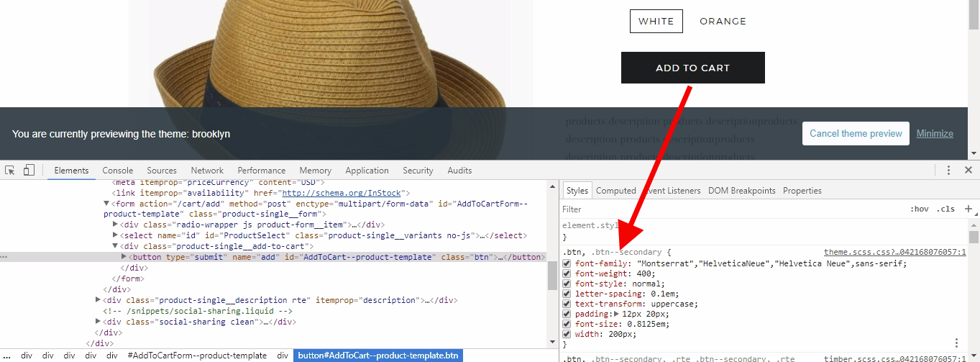
Task: Uncheck the font-family declaration
Action: click(567, 263)
